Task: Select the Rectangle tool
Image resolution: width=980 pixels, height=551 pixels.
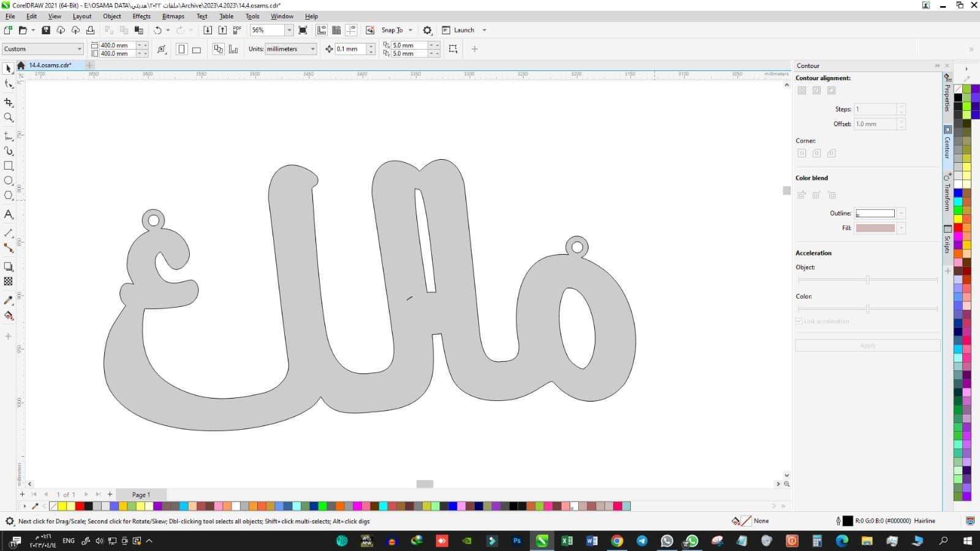Action: click(9, 166)
